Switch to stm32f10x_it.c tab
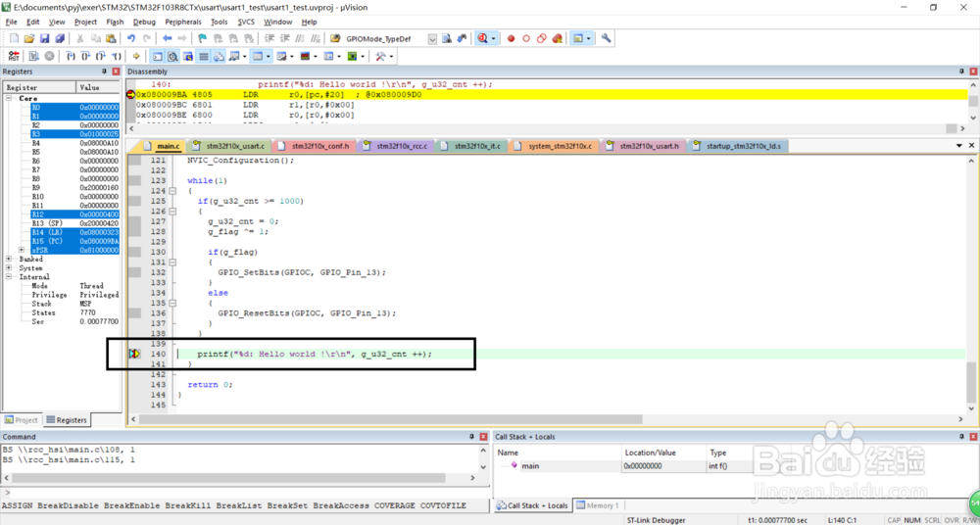Image resolution: width=980 pixels, height=525 pixels. tap(470, 146)
